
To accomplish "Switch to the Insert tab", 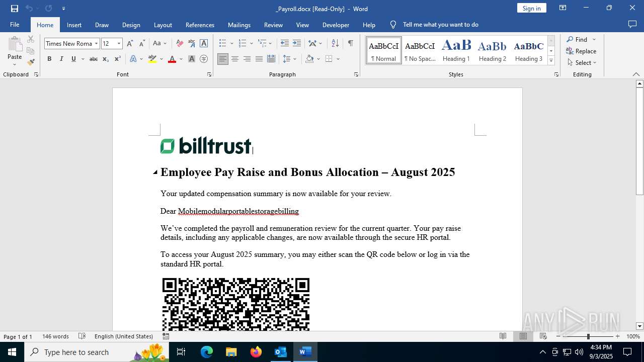I will click(x=74, y=25).
